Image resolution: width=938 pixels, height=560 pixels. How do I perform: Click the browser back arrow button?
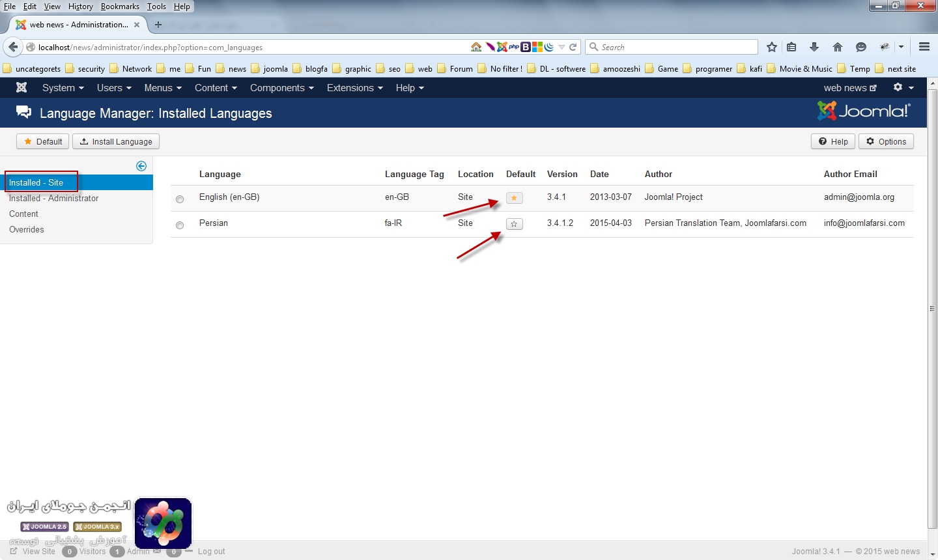point(13,47)
